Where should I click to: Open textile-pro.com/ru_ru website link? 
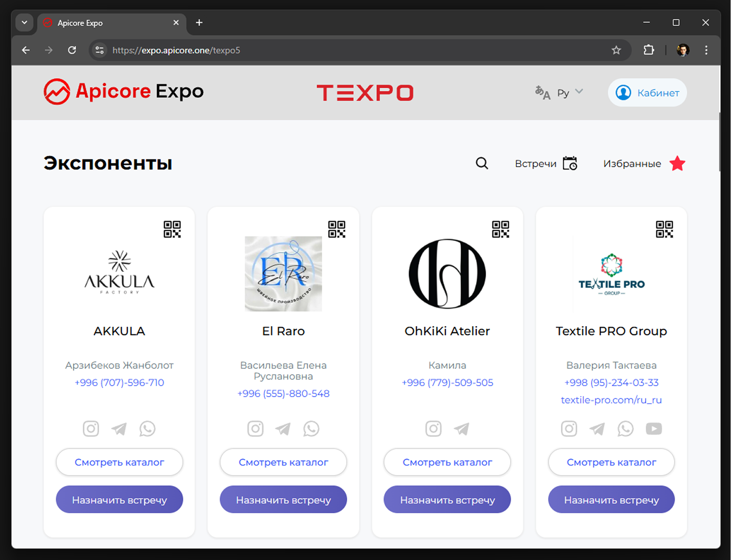click(x=611, y=400)
